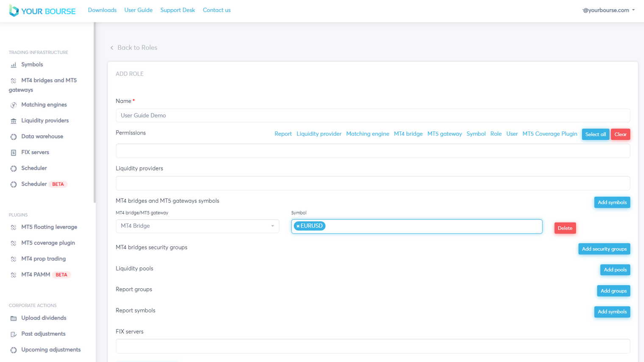The image size is (644, 362).
Task: Click the red Clear permissions button
Action: (620, 134)
